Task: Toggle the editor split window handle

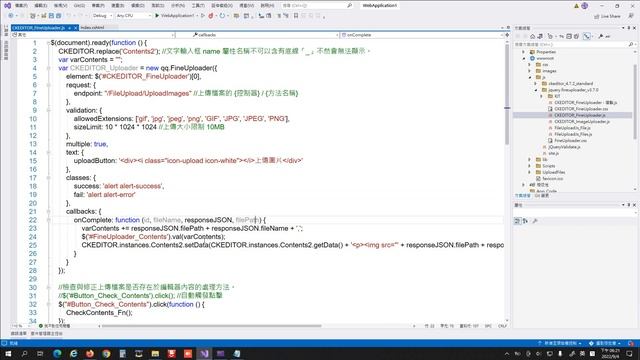Action: click(507, 35)
